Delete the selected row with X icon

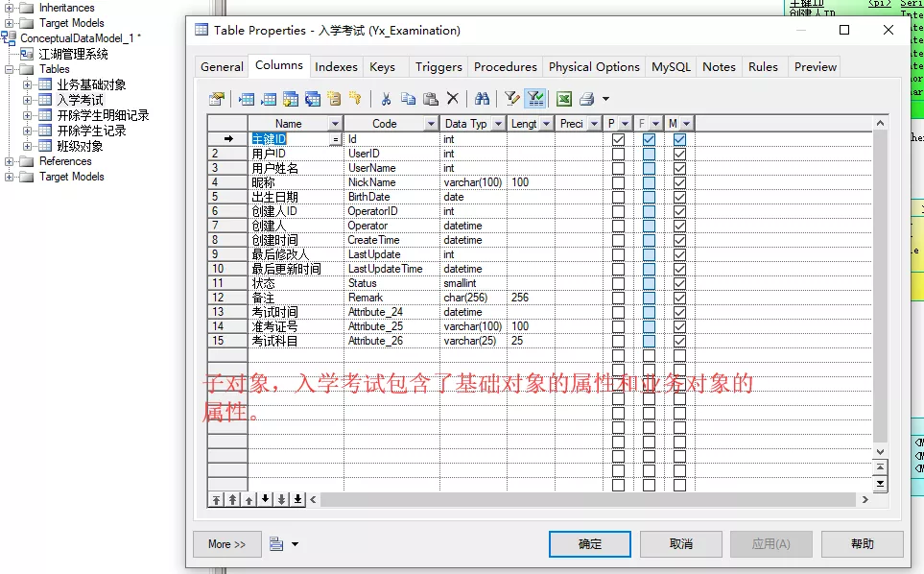[453, 99]
